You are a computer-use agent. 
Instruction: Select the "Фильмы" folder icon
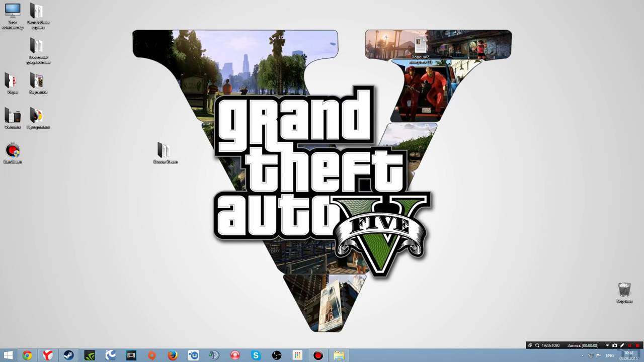point(13,118)
